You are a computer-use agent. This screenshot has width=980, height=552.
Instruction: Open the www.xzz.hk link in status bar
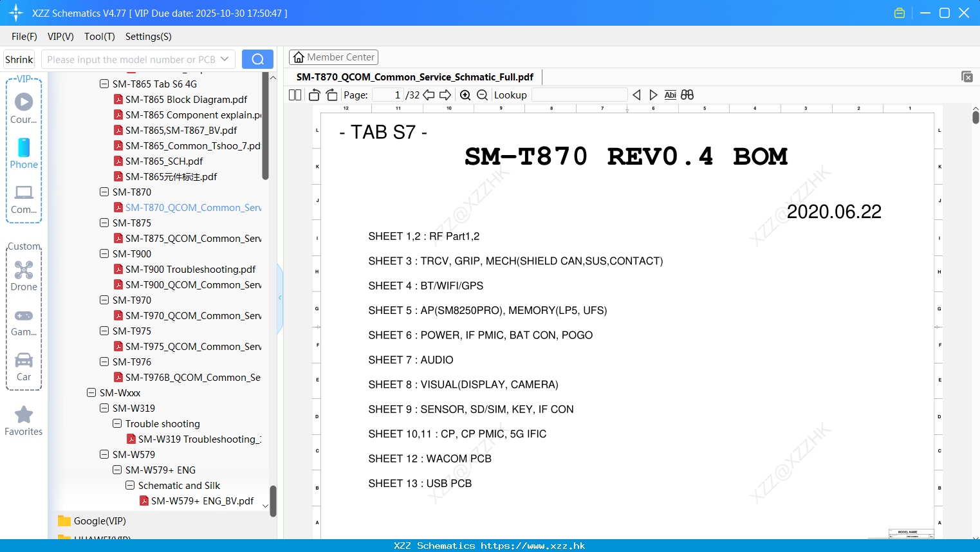click(533, 546)
